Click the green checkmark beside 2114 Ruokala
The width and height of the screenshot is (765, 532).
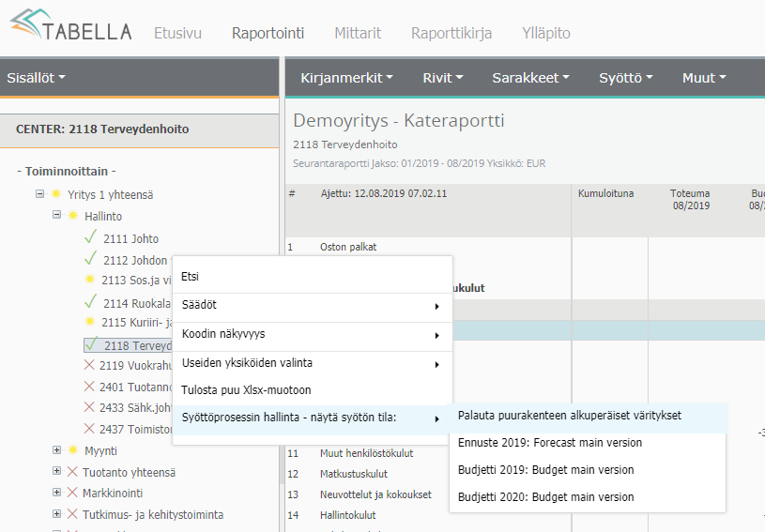pos(91,302)
